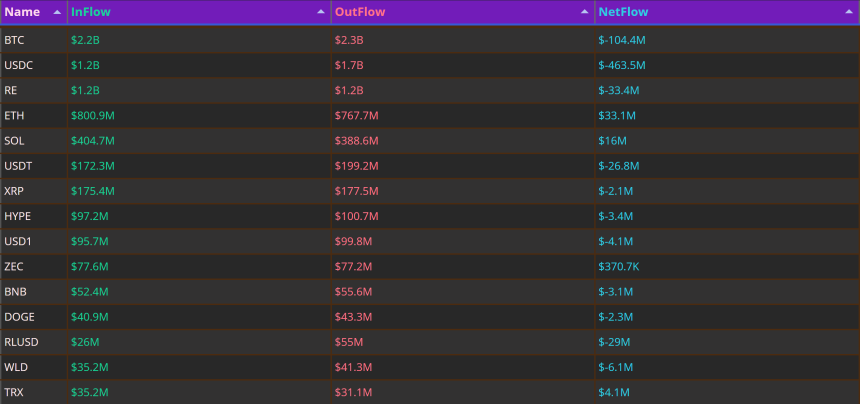
Task: Click ZEC netflow value $370.7K
Action: [x=619, y=267]
